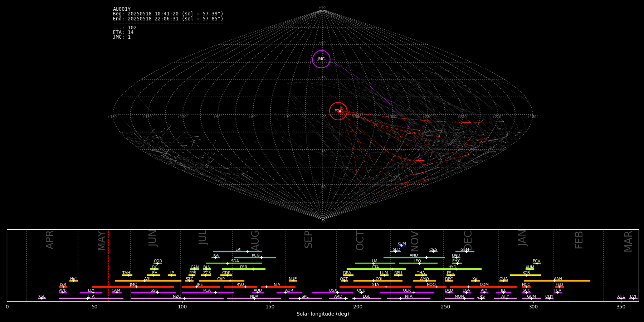Image resolution: width=644 pixels, height=322 pixels.
Task: Click the SPE shower label
Action: point(305,297)
